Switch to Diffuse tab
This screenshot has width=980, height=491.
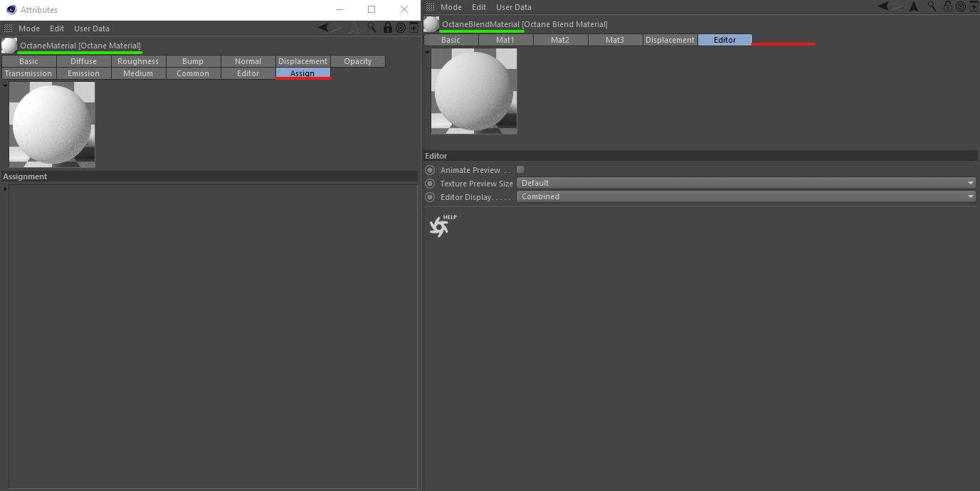click(83, 61)
